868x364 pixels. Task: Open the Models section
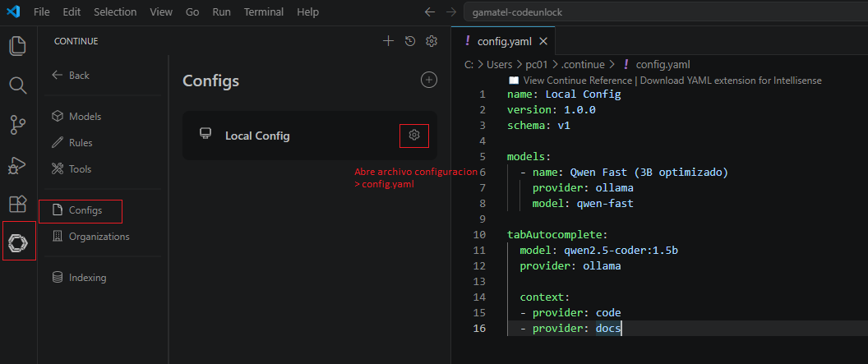[x=76, y=116]
